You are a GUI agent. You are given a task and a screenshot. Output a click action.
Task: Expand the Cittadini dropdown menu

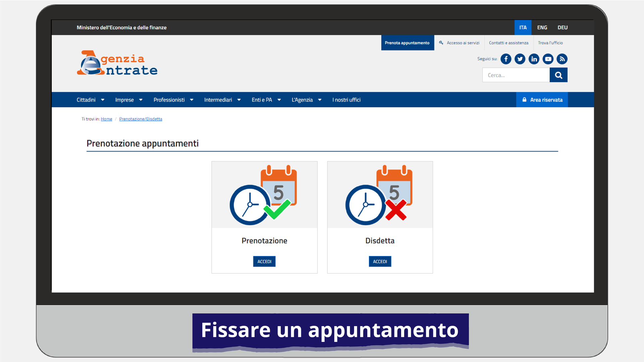coord(90,100)
